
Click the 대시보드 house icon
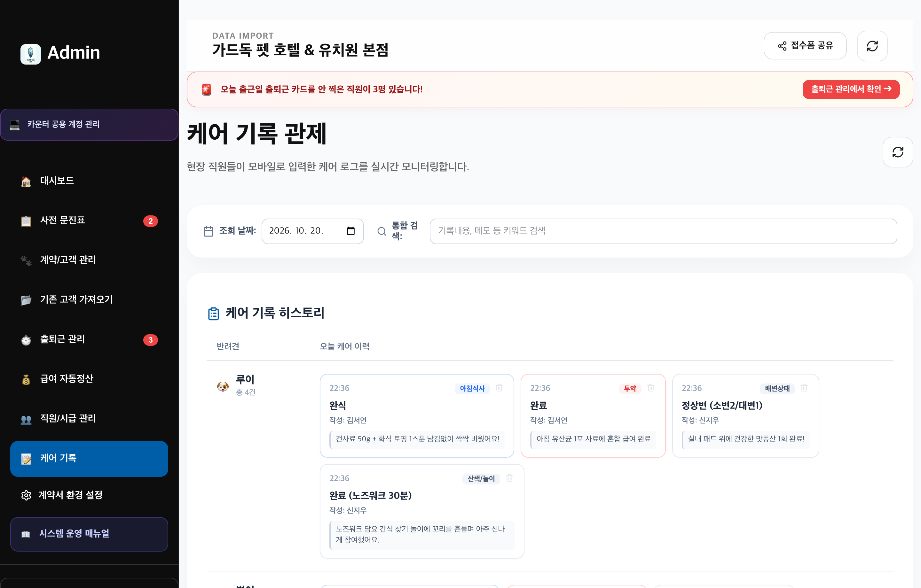26,181
